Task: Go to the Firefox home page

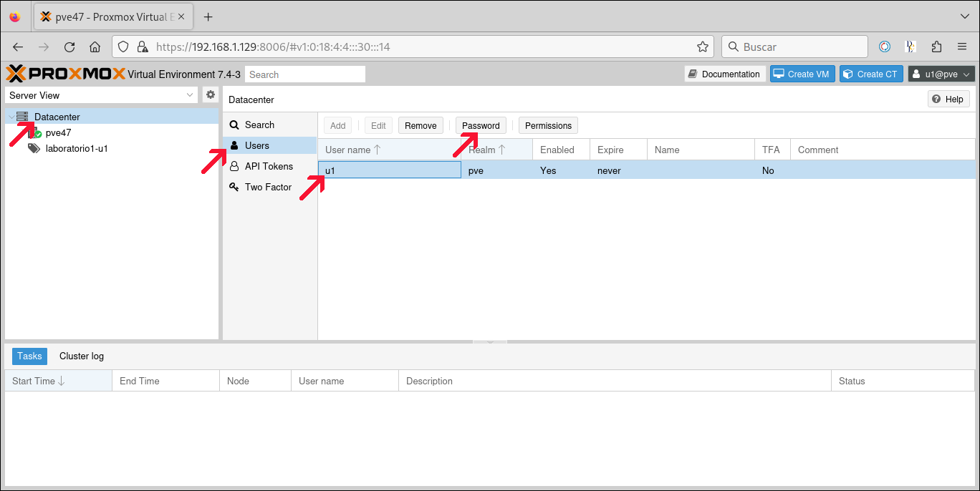Action: (95, 47)
